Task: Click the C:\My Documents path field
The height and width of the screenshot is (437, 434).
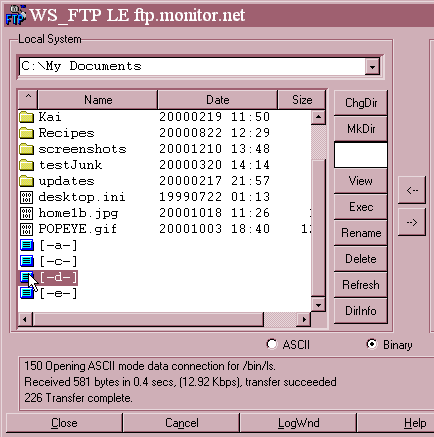Action: [x=192, y=67]
